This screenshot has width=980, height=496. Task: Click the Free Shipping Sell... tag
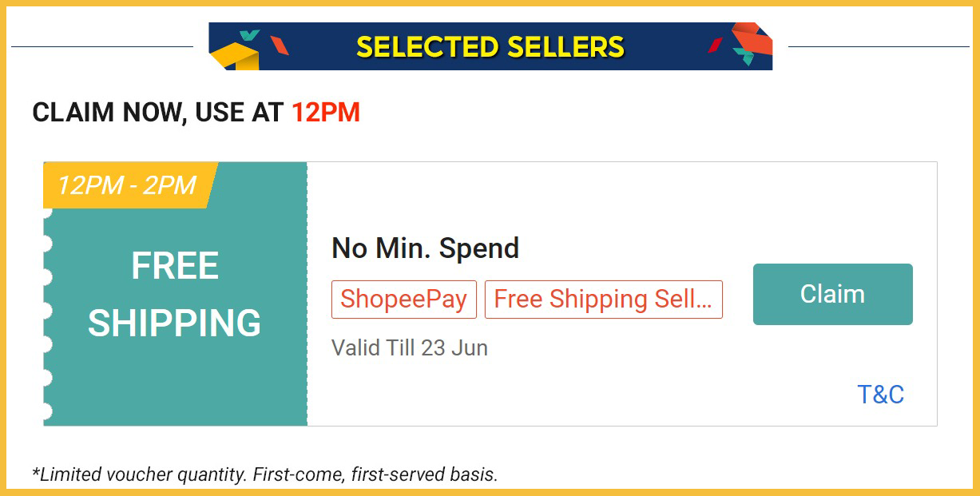(x=603, y=300)
